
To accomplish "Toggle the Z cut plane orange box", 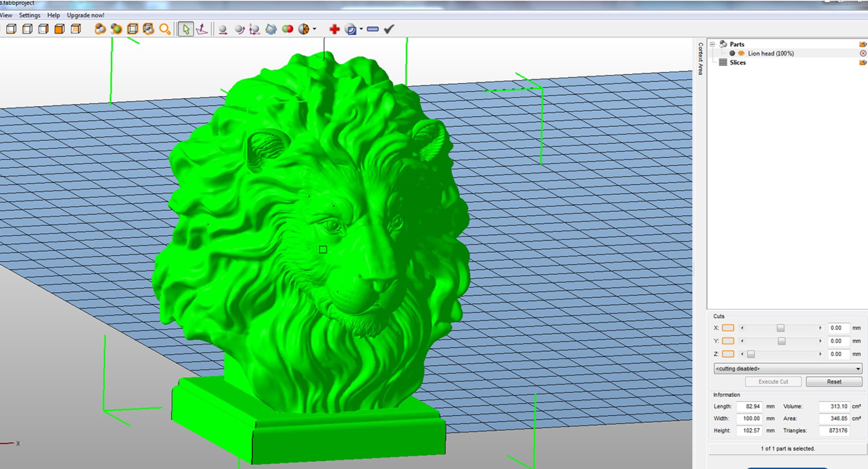I will (x=728, y=354).
